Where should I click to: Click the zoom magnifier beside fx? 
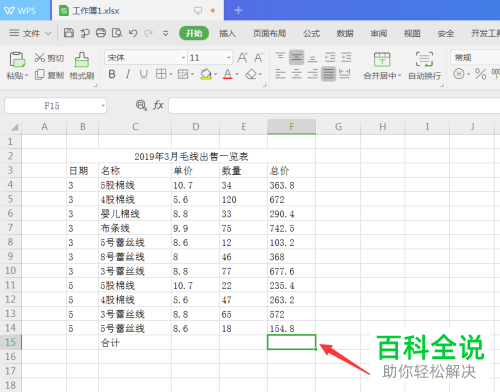[141, 105]
